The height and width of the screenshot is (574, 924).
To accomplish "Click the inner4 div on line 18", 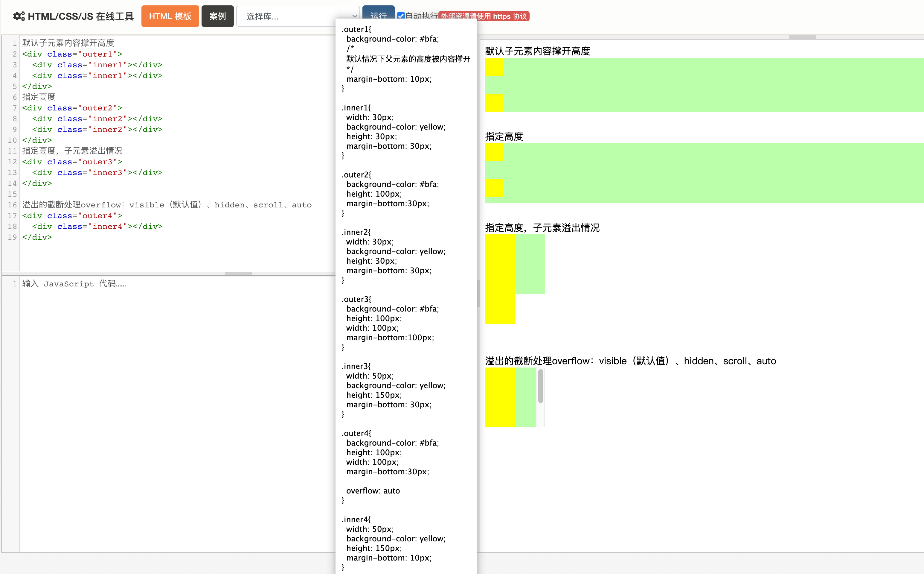I will click(x=97, y=226).
